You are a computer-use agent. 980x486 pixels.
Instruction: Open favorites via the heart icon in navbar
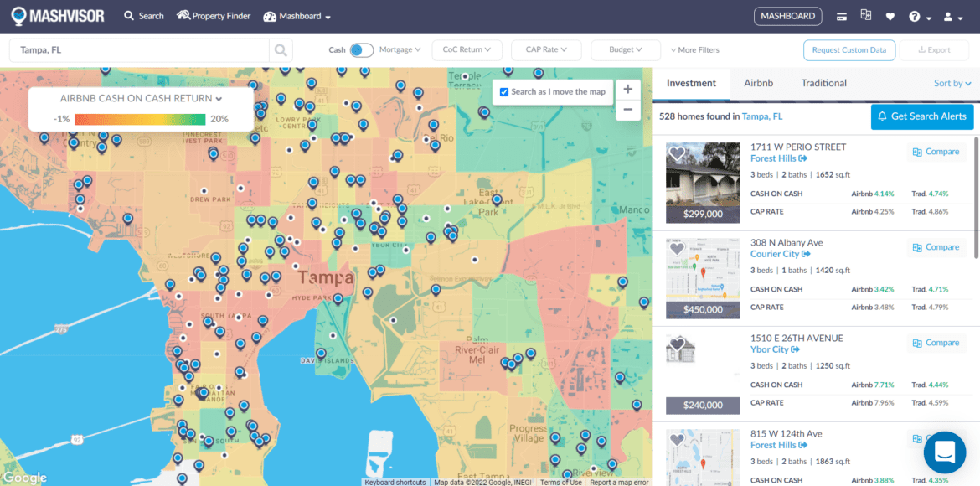click(x=890, y=16)
